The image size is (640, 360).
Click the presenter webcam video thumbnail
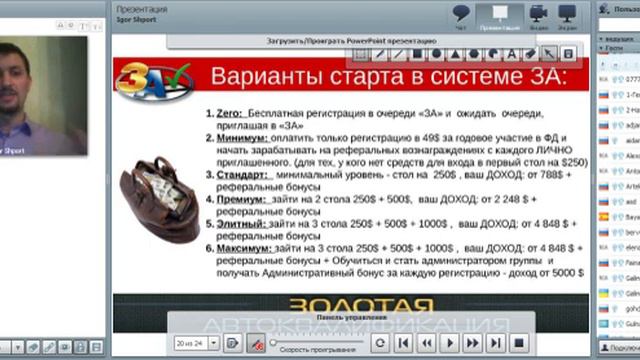43,96
